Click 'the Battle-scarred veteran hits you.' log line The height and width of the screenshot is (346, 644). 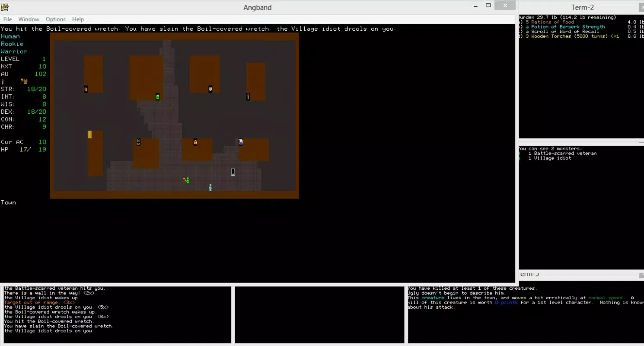coord(54,288)
